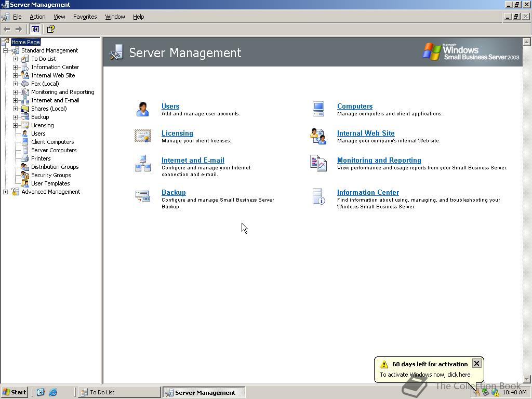The image size is (532, 399).
Task: Switch to To Do List taskbar button
Action: click(x=119, y=392)
